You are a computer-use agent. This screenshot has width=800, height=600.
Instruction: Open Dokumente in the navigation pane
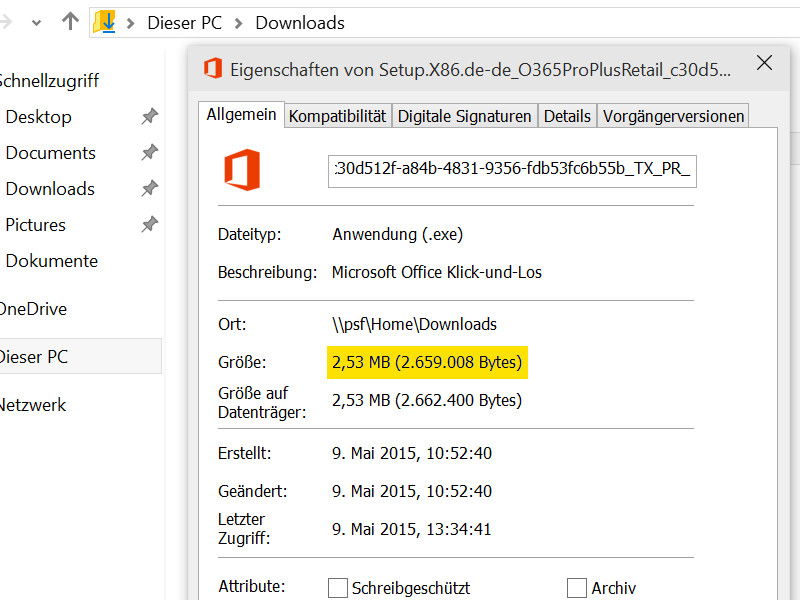tap(52, 261)
